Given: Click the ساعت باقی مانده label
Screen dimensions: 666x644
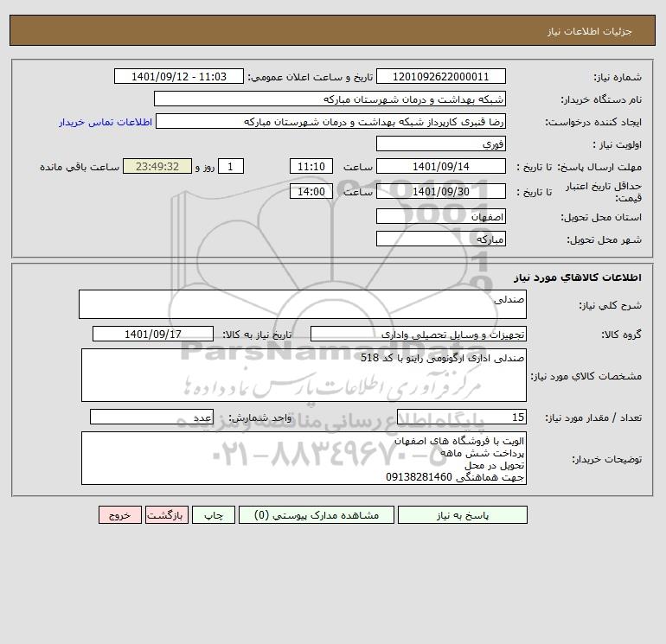Looking at the screenshot, I should [80, 167].
